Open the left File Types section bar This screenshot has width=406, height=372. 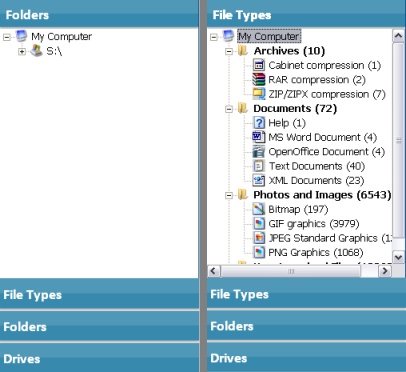[99, 294]
